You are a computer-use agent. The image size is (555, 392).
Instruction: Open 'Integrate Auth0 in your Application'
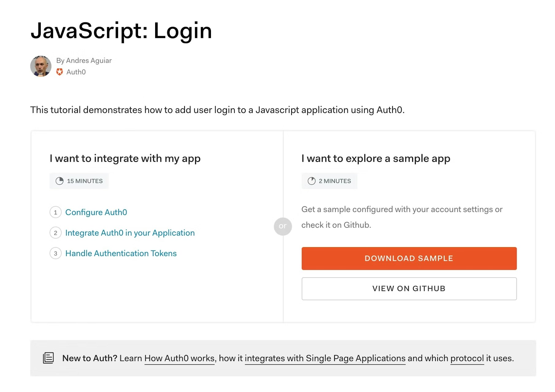[130, 233]
